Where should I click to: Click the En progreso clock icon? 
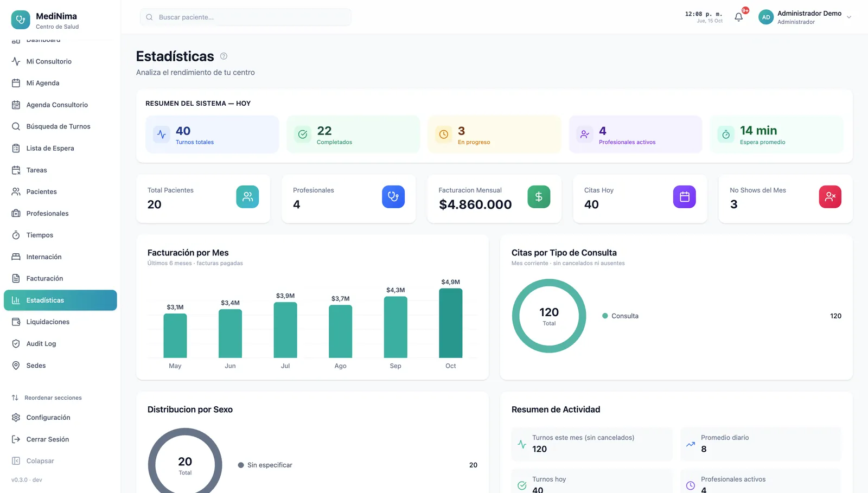tap(444, 134)
